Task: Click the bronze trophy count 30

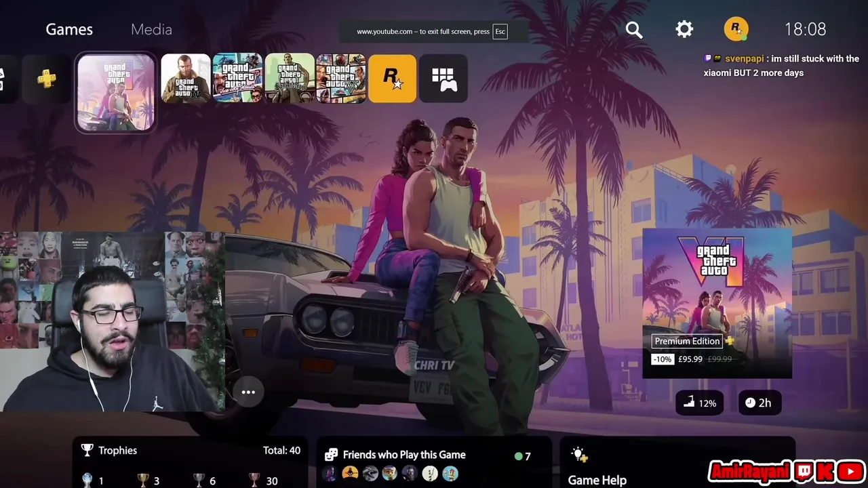Action: coord(272,481)
